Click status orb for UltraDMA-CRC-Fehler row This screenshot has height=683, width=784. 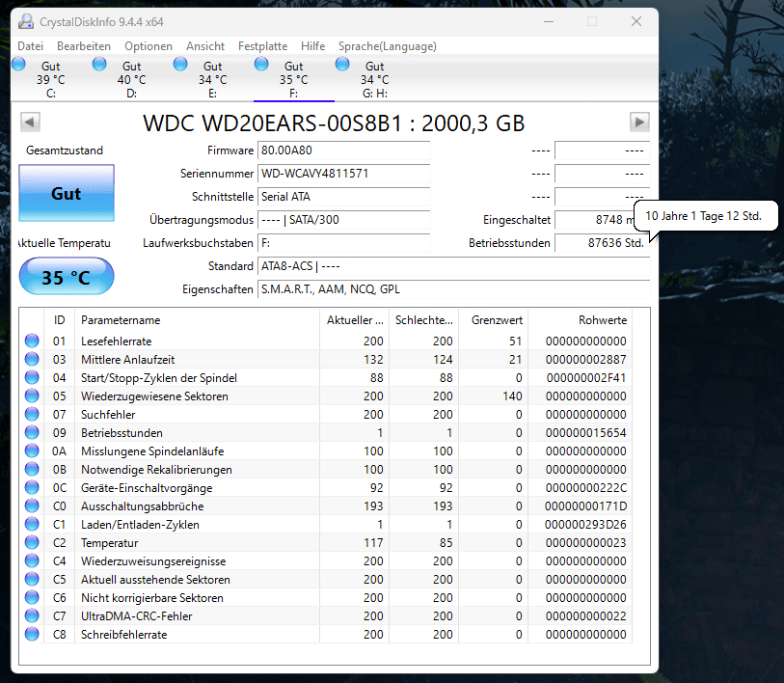pyautogui.click(x=32, y=615)
